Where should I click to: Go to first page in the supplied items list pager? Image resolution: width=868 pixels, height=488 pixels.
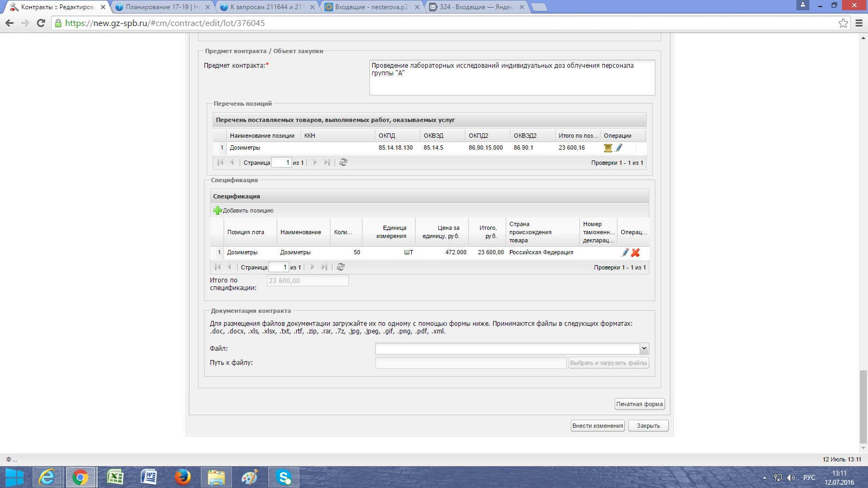[220, 162]
